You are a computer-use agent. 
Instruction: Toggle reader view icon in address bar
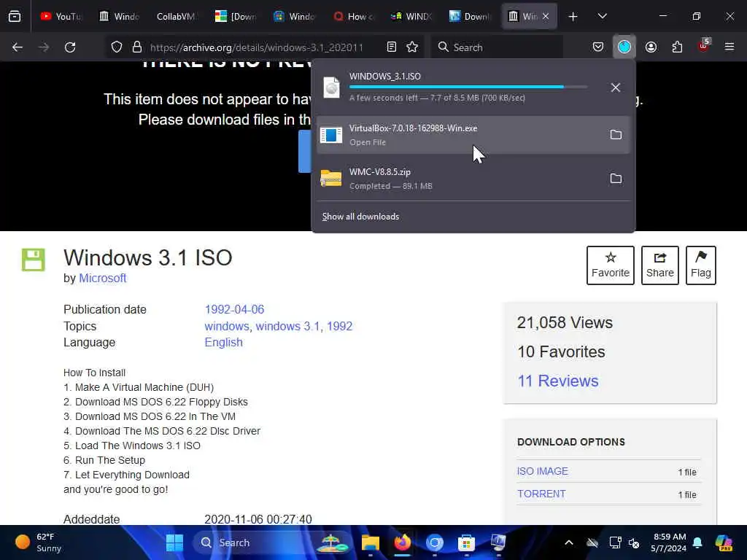coord(392,47)
